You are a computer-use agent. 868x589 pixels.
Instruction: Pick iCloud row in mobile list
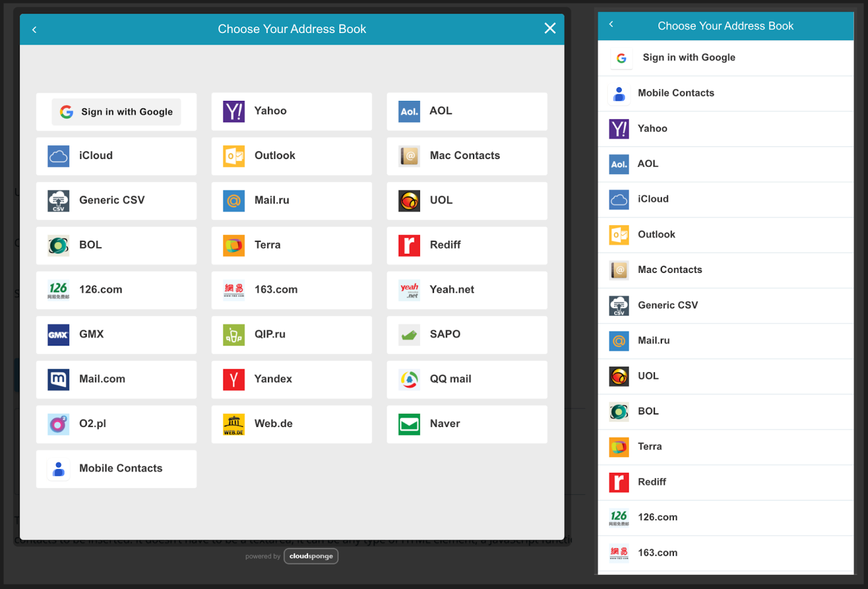[x=725, y=199]
